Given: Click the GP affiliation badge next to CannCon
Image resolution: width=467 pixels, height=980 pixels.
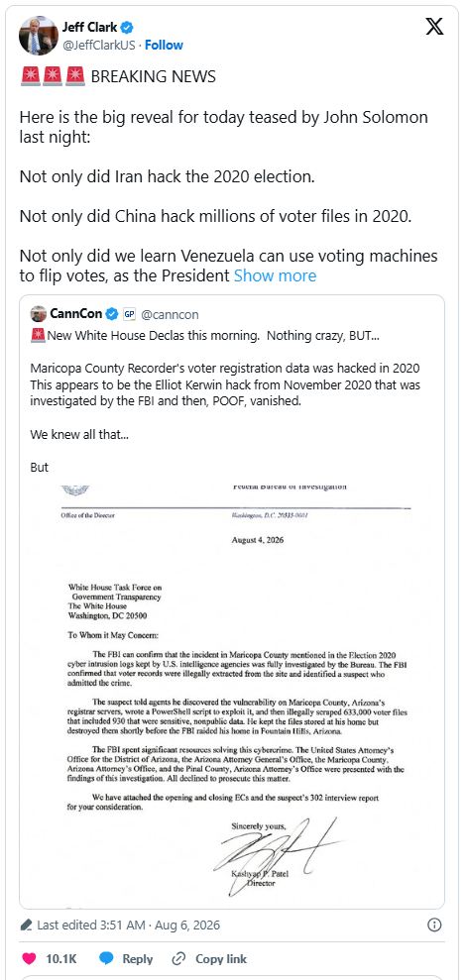Looking at the screenshot, I should pyautogui.click(x=130, y=314).
